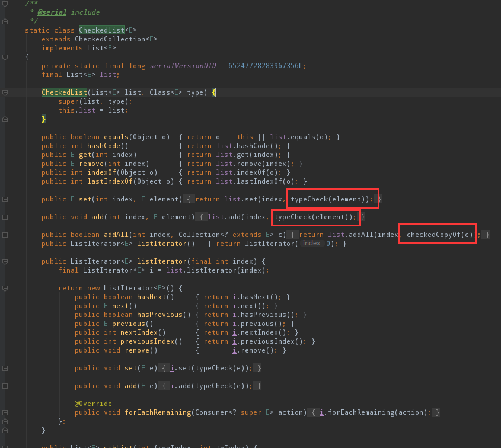Click the number 65247728283967356L

265,66
